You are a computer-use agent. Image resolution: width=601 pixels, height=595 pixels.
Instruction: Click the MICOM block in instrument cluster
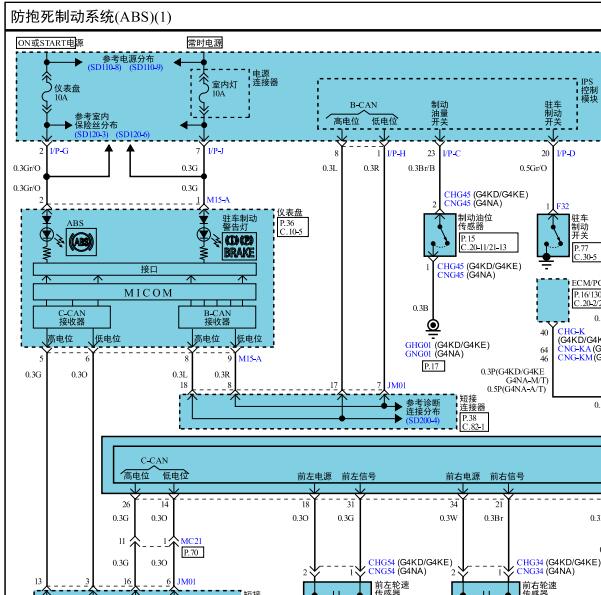pos(145,292)
